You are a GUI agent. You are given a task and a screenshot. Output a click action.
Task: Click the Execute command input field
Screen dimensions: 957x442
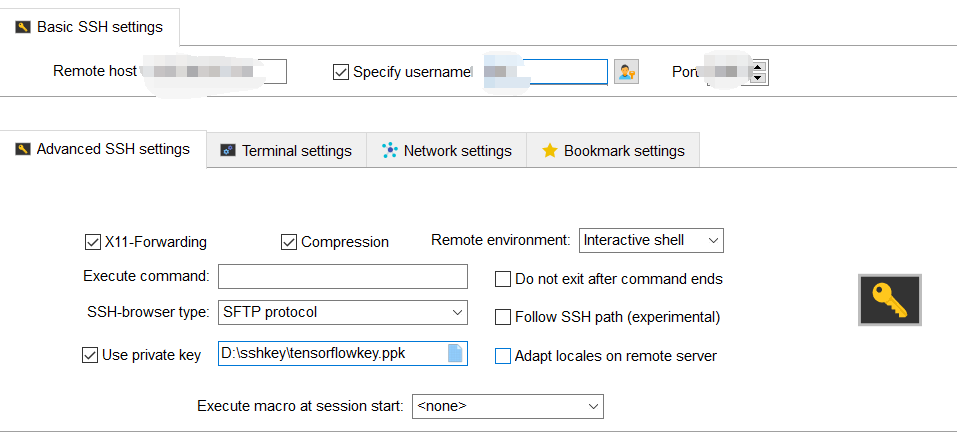(x=342, y=276)
